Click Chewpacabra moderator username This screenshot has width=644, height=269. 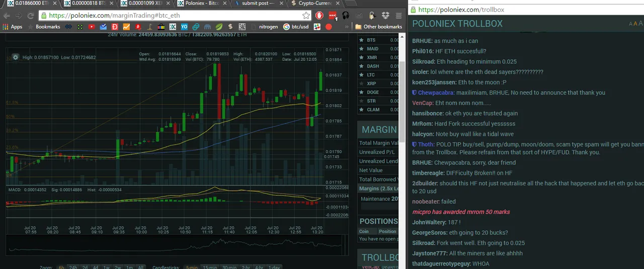coord(436,93)
